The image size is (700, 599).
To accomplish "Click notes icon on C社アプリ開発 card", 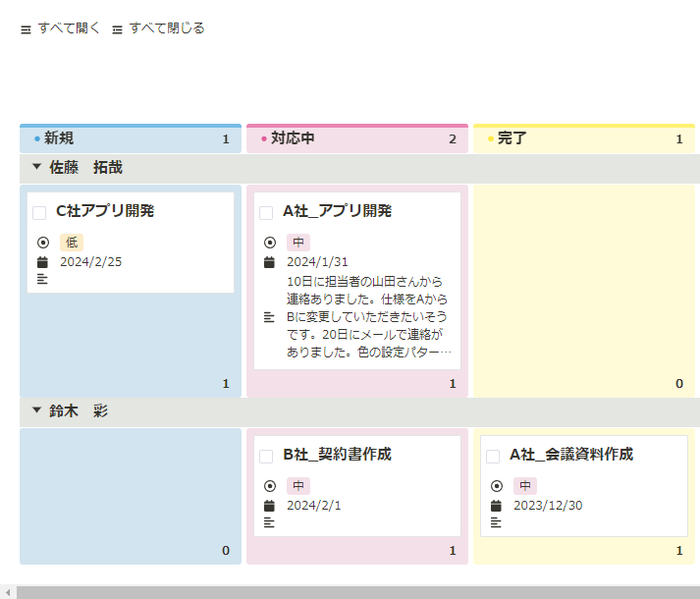I will click(42, 279).
